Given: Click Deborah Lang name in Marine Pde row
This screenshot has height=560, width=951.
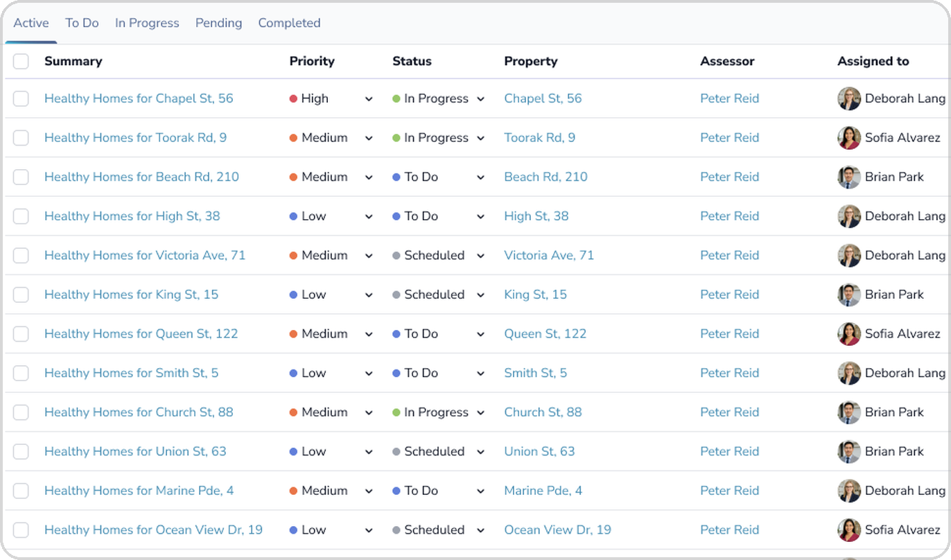Looking at the screenshot, I should coord(905,491).
